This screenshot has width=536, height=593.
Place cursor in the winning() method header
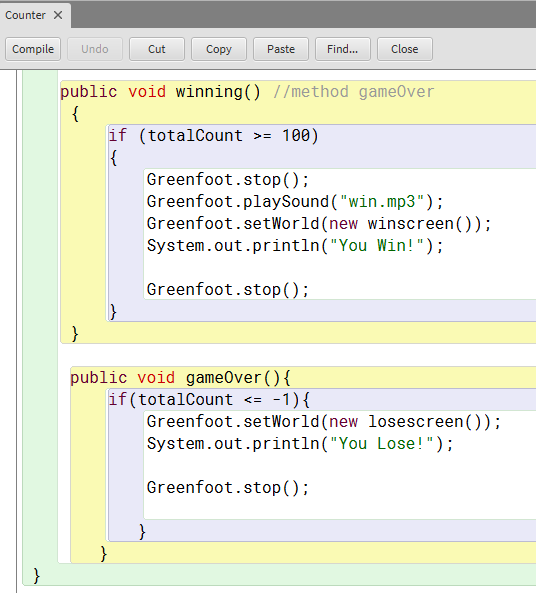(x=160, y=92)
